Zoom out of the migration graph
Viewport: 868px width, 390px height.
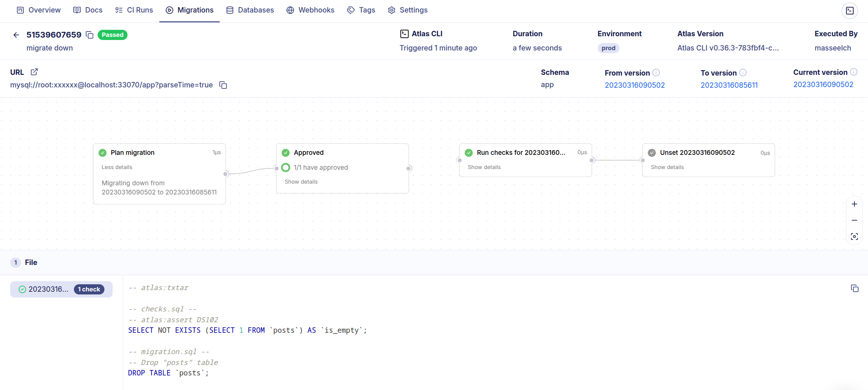[x=854, y=220]
